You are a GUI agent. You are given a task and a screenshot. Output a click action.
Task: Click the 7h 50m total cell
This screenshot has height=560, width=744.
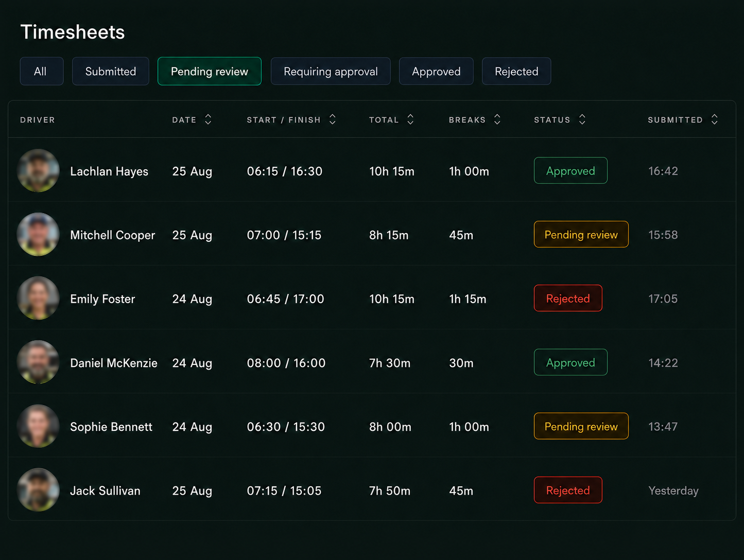click(390, 491)
